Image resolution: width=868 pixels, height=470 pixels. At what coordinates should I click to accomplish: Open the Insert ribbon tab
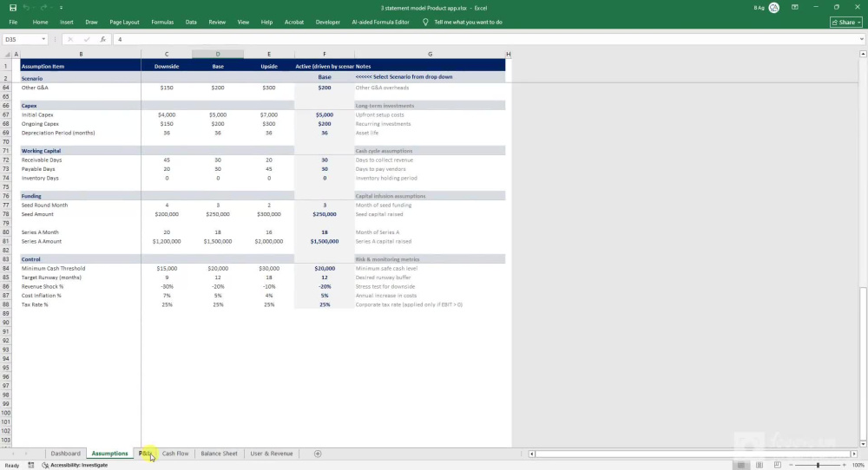[x=67, y=23]
